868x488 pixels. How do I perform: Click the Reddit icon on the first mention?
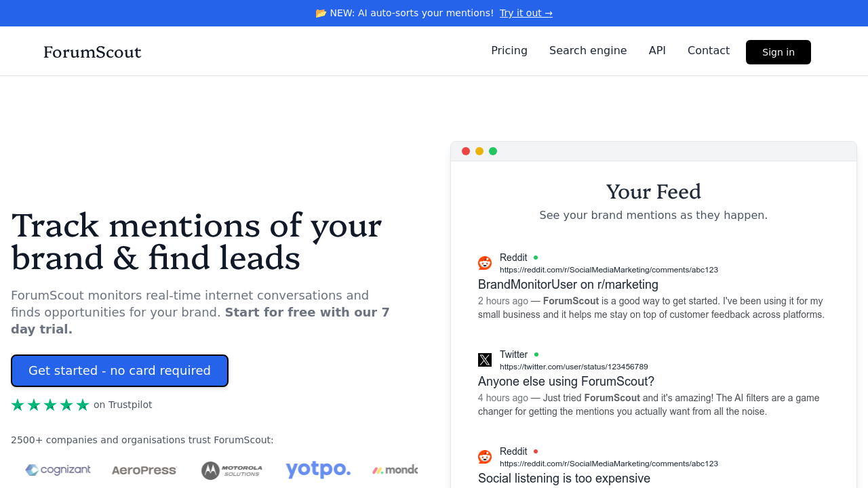point(485,263)
